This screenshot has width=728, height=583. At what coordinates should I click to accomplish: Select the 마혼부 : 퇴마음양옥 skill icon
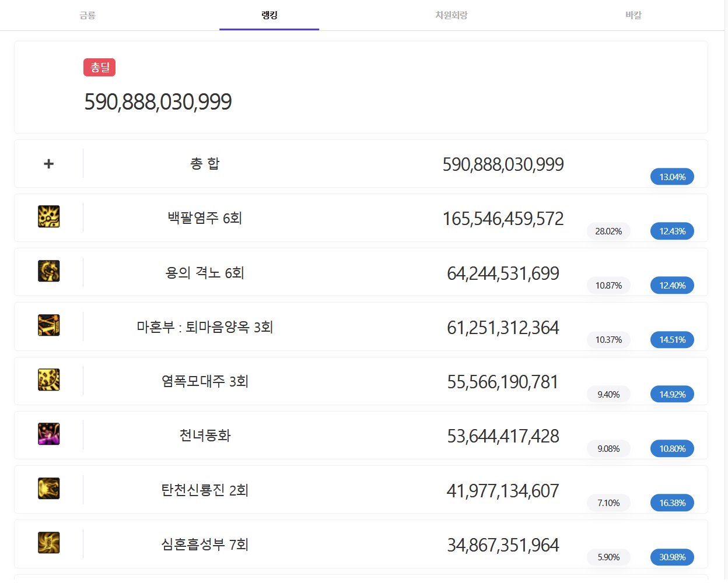[x=49, y=325]
